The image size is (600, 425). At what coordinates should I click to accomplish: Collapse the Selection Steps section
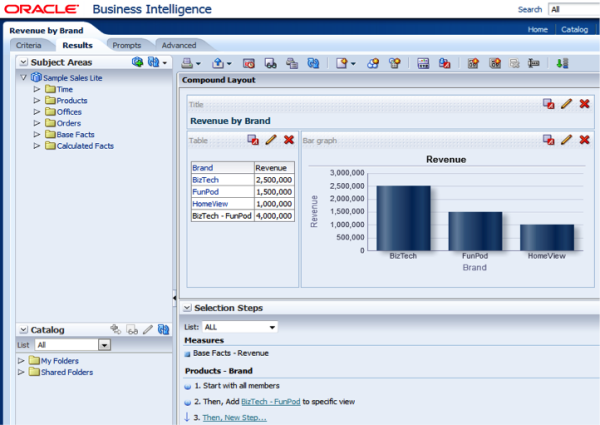(x=187, y=308)
